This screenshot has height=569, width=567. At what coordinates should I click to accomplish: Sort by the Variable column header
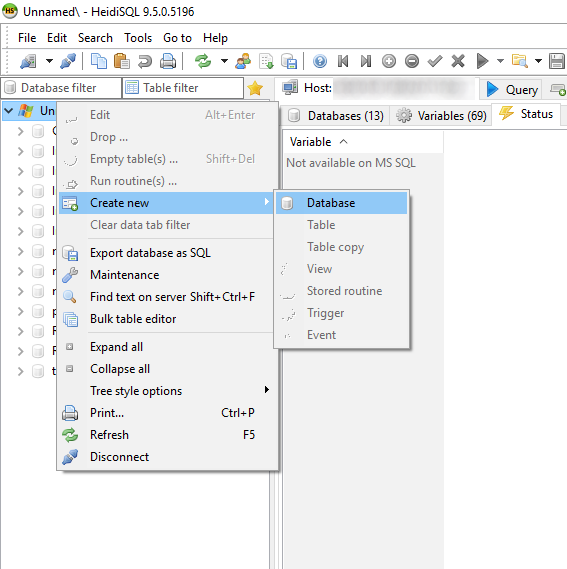(363, 142)
